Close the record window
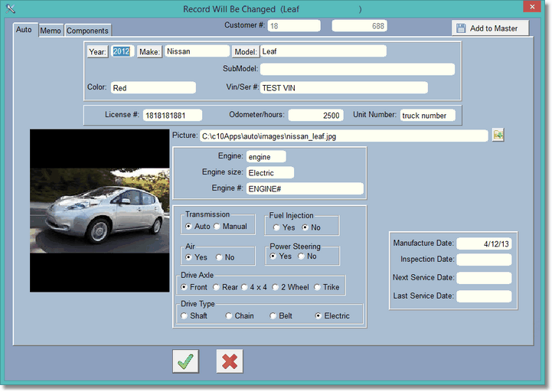 (532, 8)
